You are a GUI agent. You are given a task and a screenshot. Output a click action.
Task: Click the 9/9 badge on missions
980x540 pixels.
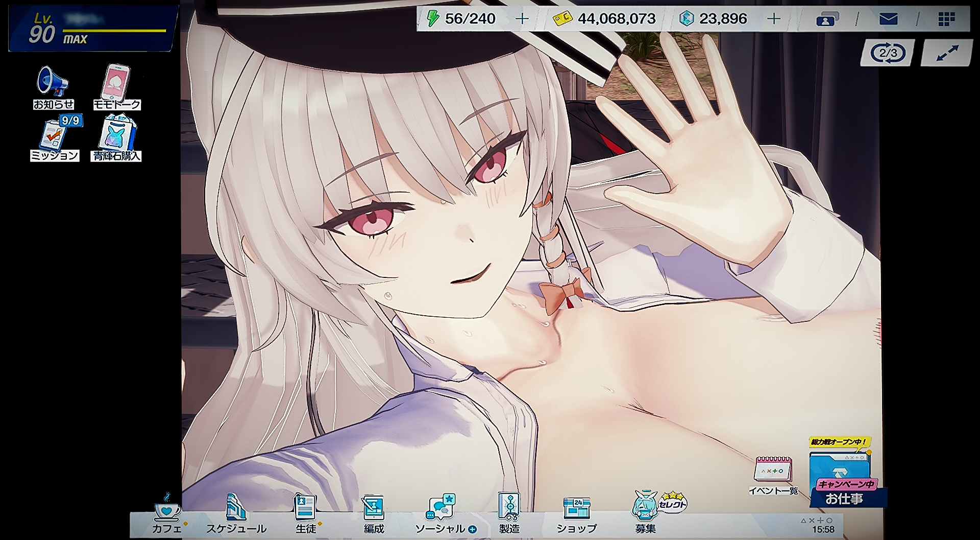tap(70, 121)
